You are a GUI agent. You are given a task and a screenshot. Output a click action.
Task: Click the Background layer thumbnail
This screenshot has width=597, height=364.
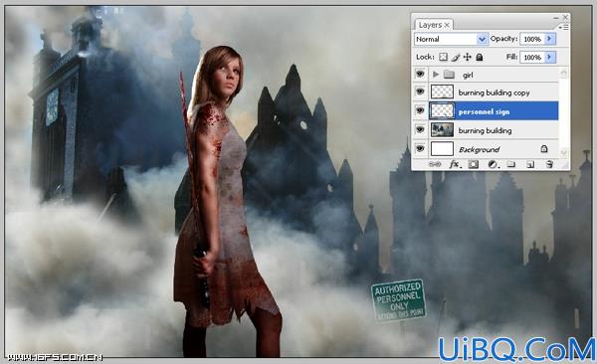[x=442, y=148]
